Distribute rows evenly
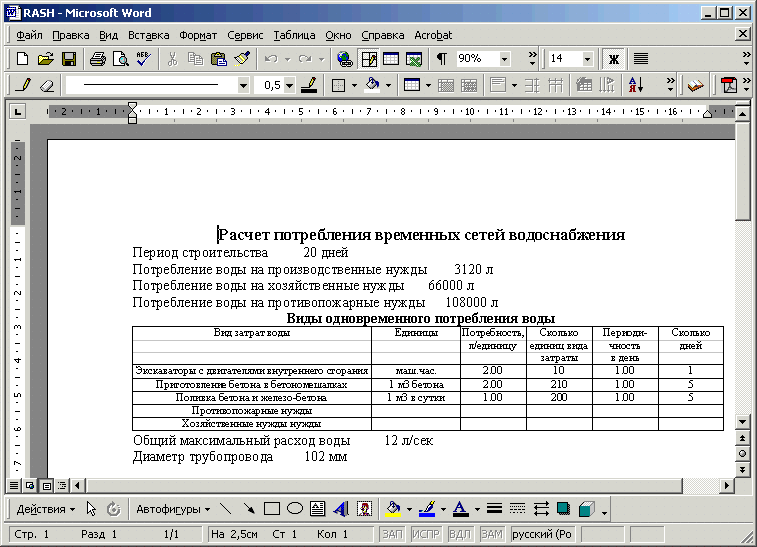The width and height of the screenshot is (757, 547). pyautogui.click(x=532, y=85)
